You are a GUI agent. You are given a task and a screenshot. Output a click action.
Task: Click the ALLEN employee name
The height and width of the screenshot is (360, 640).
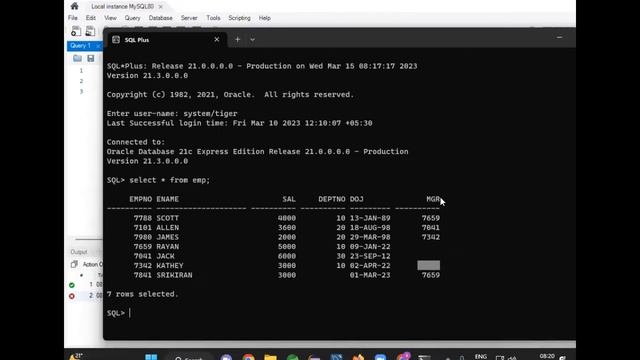pos(167,228)
